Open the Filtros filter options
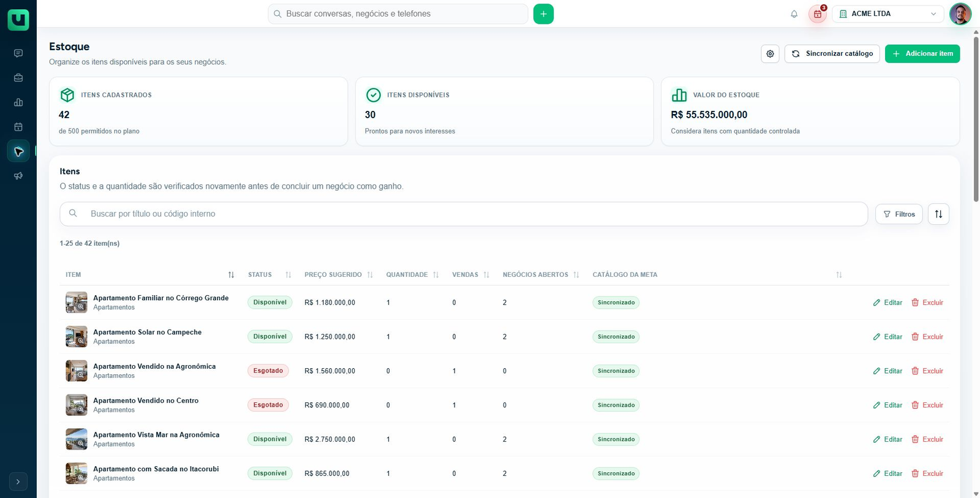Viewport: 980px width, 498px height. (x=899, y=214)
